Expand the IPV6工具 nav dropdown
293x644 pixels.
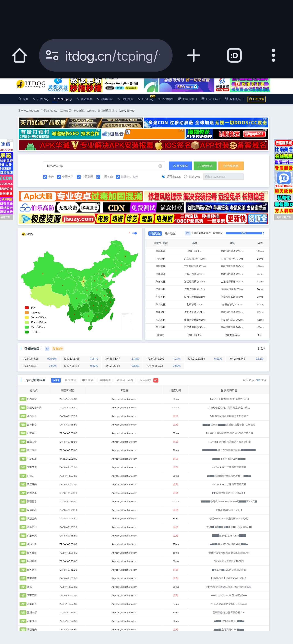click(211, 99)
